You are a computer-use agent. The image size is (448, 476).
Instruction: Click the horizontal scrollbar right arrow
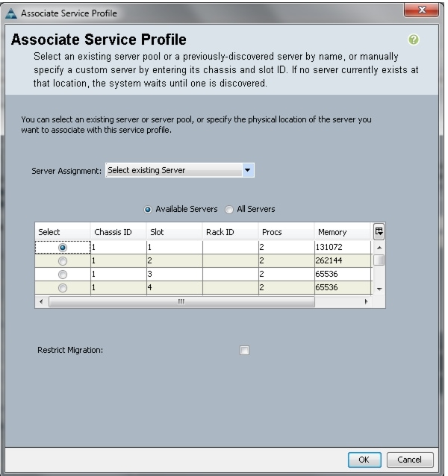pos(366,301)
